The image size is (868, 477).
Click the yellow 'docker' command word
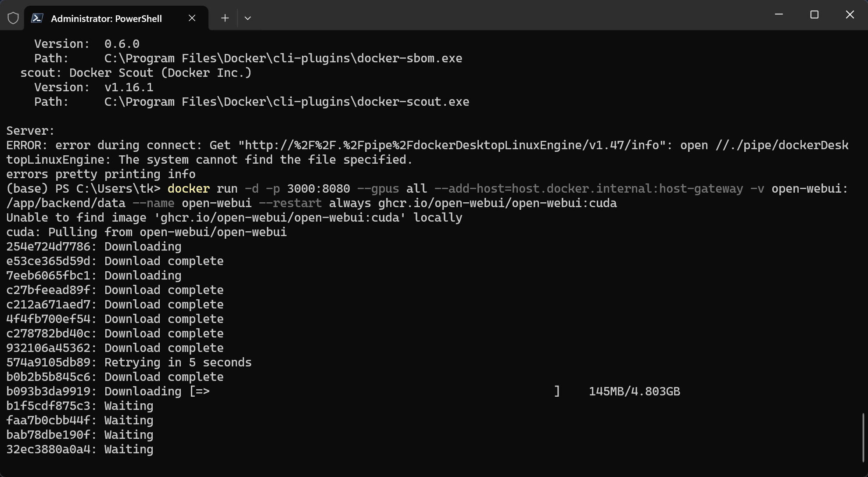[188, 189]
